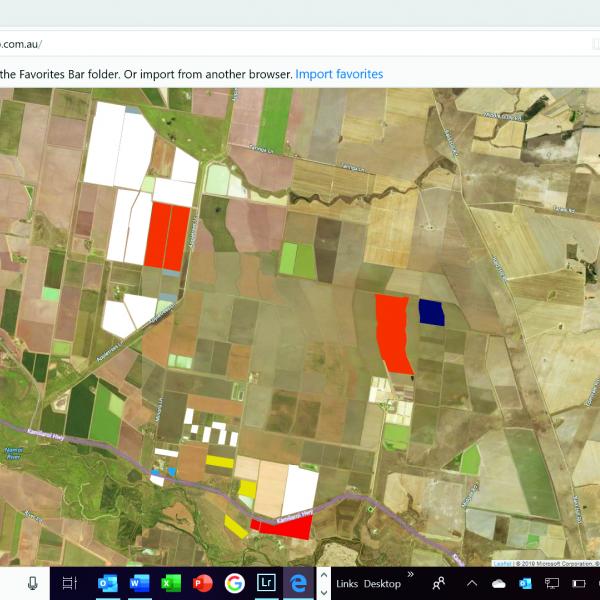The height and width of the screenshot is (600, 600).
Task: Click the Leaflet attribution link on the map
Action: tap(501, 564)
